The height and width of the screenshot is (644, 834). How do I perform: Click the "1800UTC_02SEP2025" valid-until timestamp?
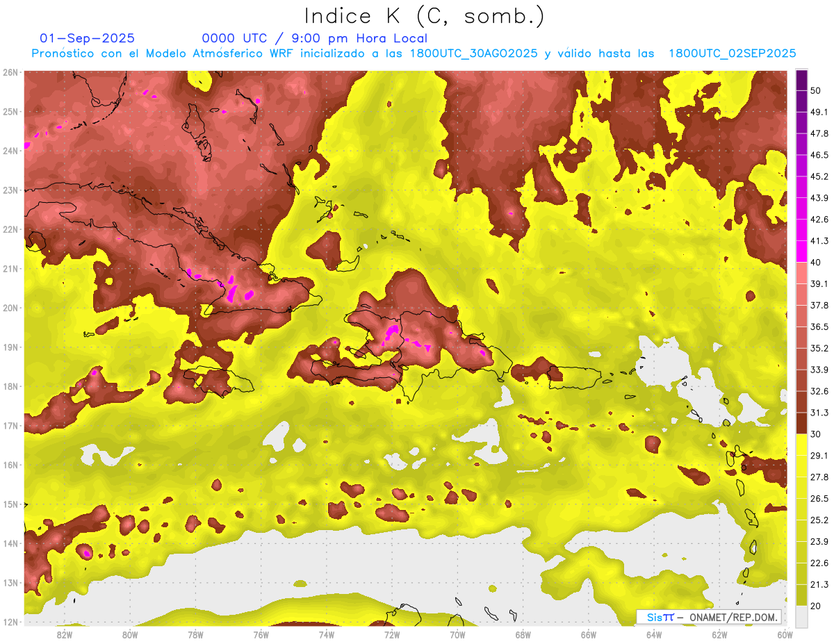(x=732, y=53)
